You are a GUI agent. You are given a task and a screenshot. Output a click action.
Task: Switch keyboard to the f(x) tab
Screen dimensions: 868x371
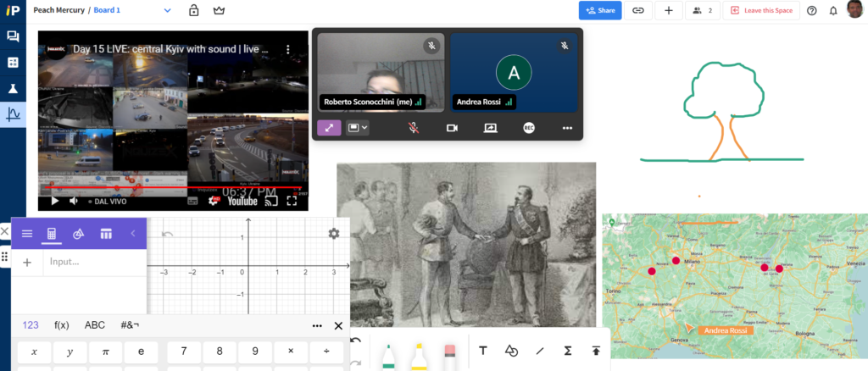tap(61, 325)
